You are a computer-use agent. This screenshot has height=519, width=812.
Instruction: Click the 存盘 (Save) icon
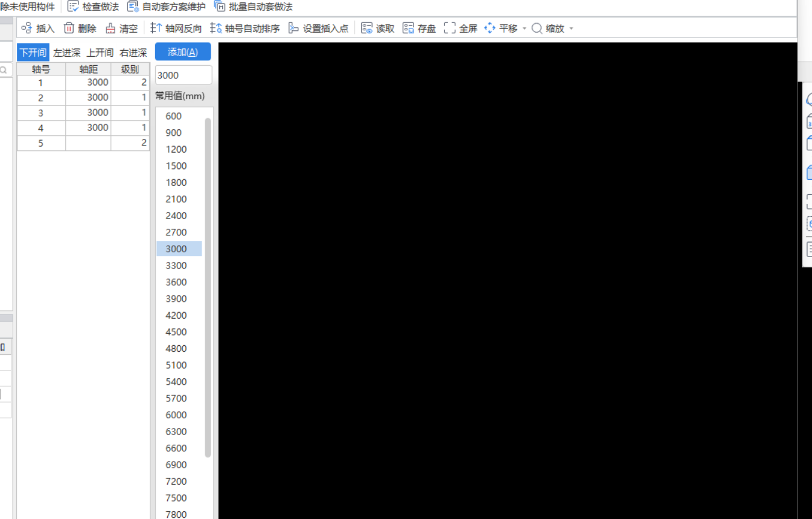pyautogui.click(x=408, y=28)
